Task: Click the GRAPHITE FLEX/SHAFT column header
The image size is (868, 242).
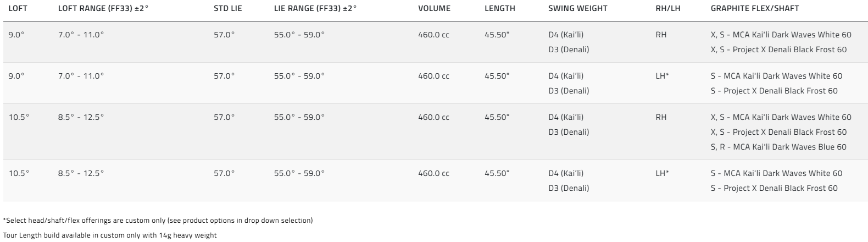Action: 755,8
